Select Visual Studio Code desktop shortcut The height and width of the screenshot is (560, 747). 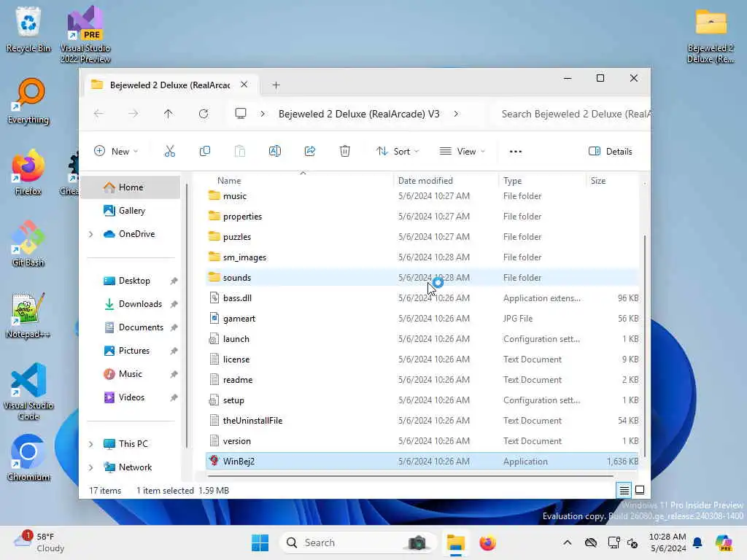pos(28,392)
